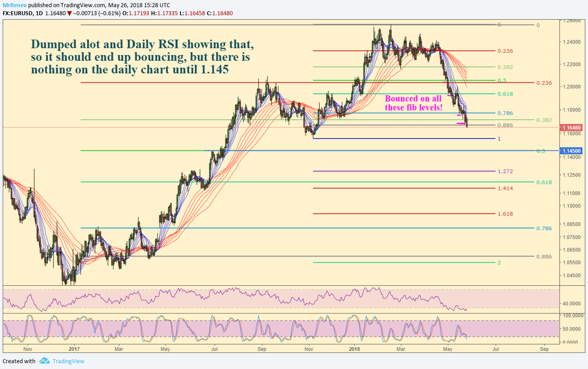Click the 1.272 fib extension label
The width and height of the screenshot is (588, 369).
tap(505, 171)
